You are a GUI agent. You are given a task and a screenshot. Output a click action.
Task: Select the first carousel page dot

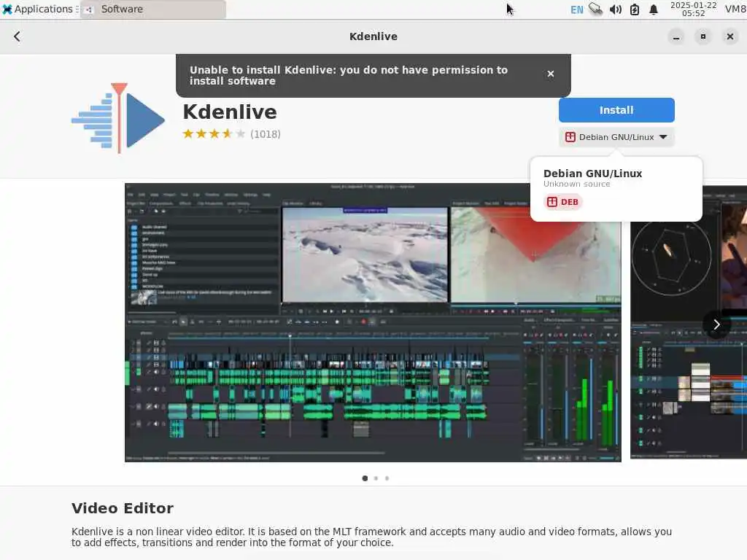coord(365,478)
